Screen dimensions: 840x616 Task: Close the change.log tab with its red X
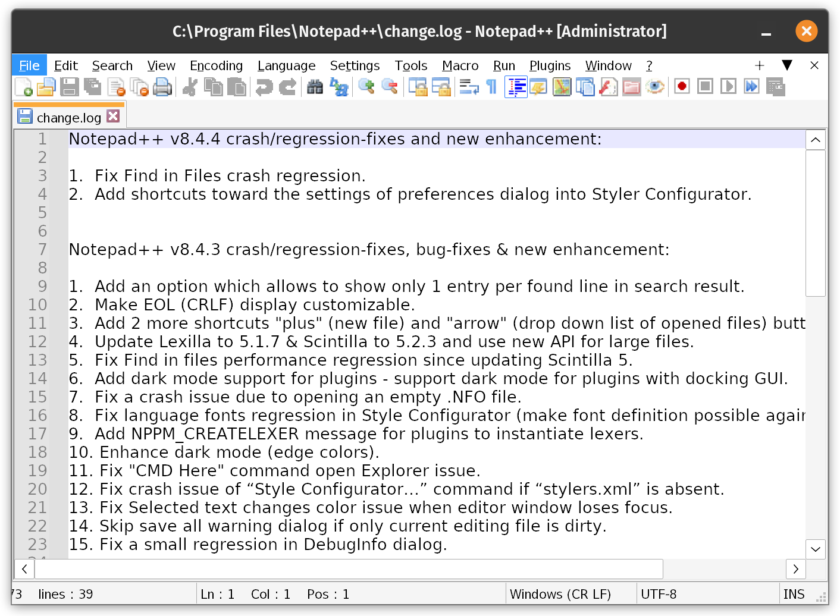tap(113, 116)
